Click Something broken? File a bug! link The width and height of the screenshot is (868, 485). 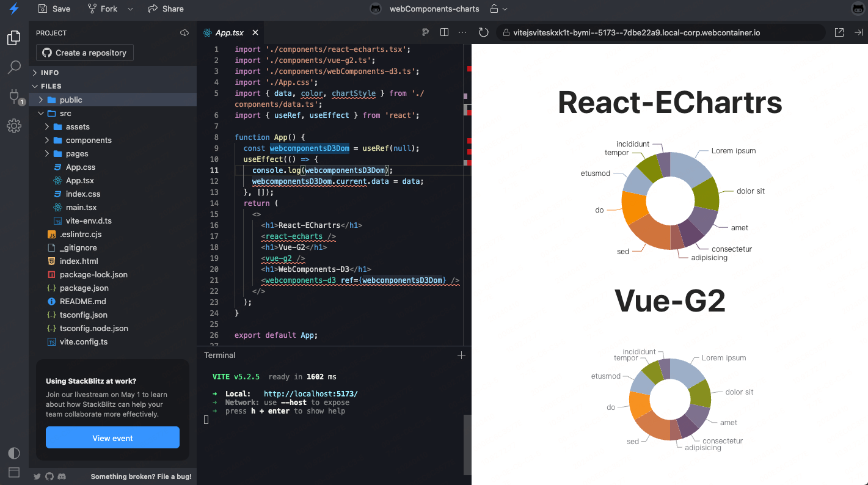tap(141, 476)
